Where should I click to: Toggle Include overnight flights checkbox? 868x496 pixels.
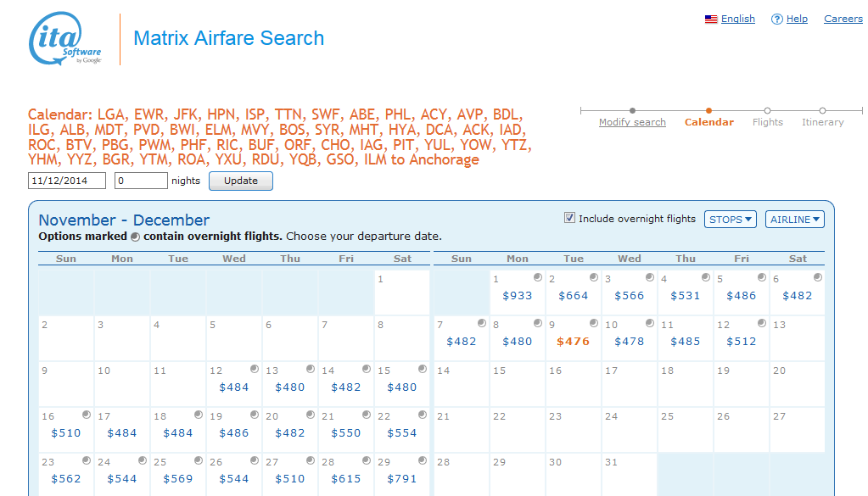point(569,218)
